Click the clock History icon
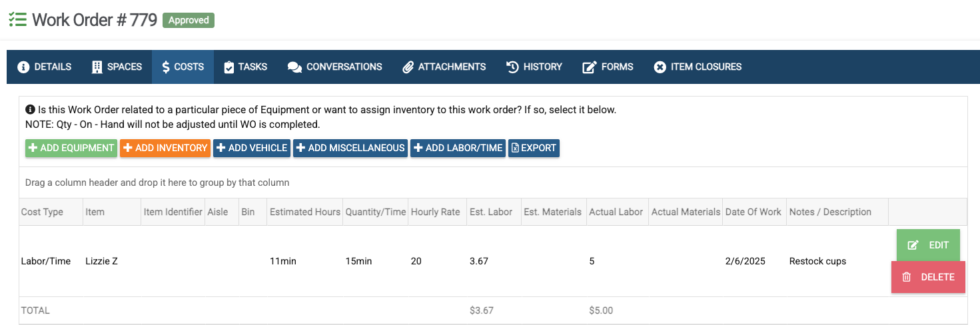Screen dimensions: 980x325 [x=512, y=67]
